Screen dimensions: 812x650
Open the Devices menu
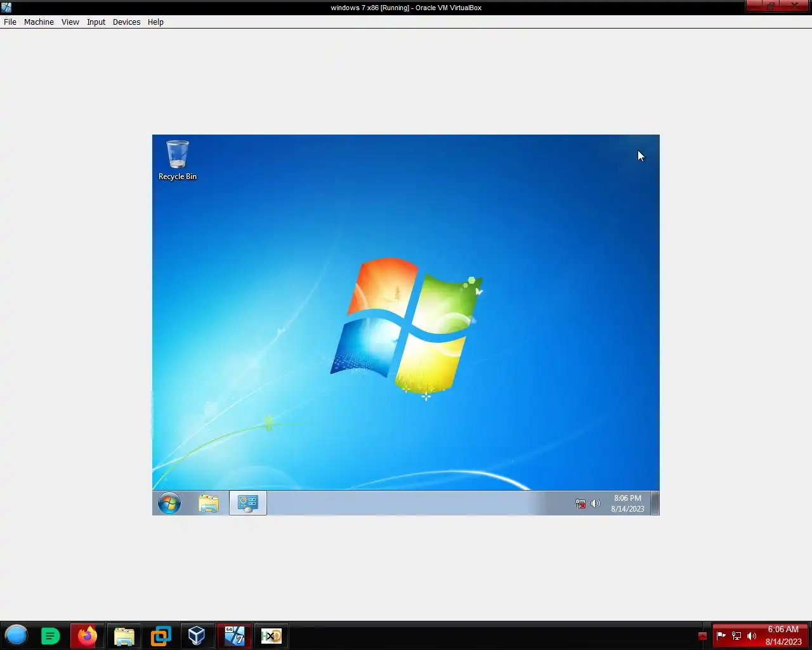126,22
